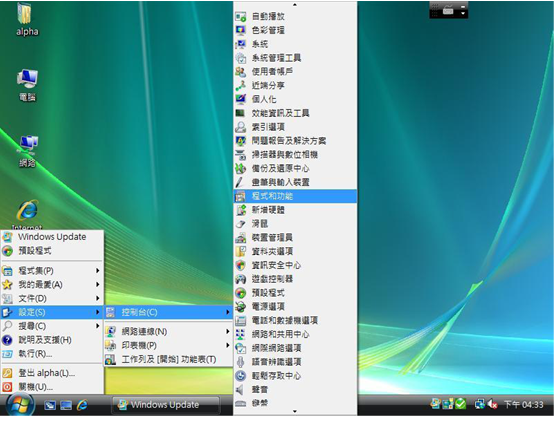
Task: Click the network tray icon
Action: [x=480, y=404]
